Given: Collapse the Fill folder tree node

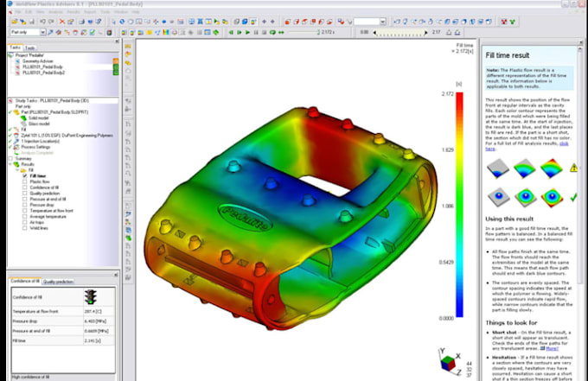Looking at the screenshot, I should tap(17, 170).
